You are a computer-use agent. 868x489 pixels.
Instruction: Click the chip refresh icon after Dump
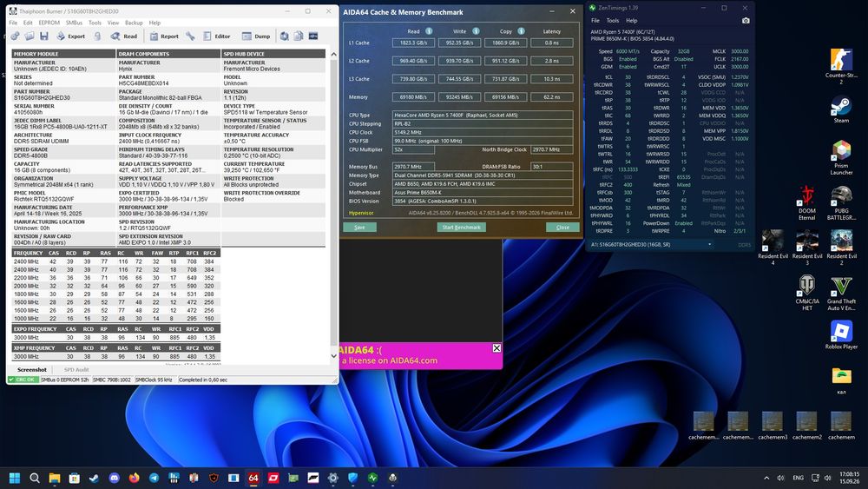(284, 36)
